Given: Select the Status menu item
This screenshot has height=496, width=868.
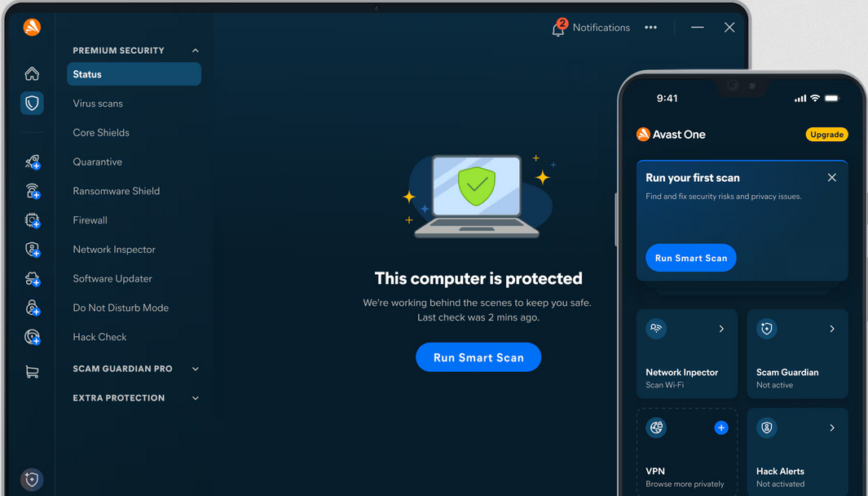Looking at the screenshot, I should [134, 73].
